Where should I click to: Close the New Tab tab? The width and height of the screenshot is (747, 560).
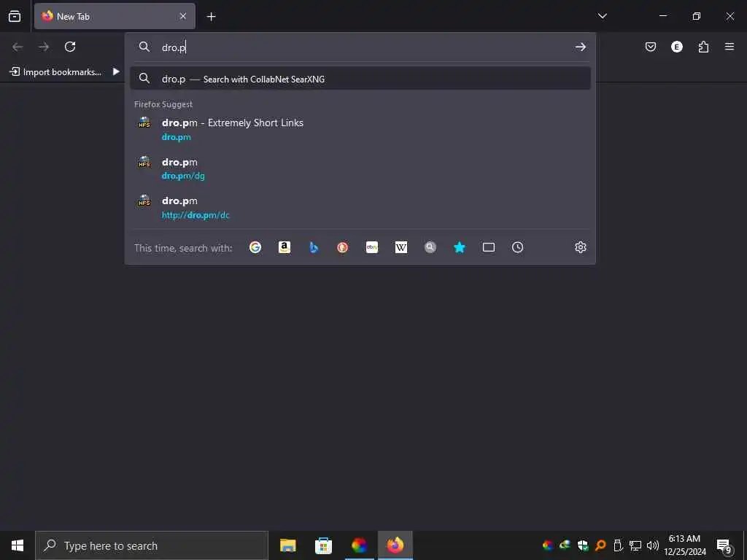pos(183,16)
